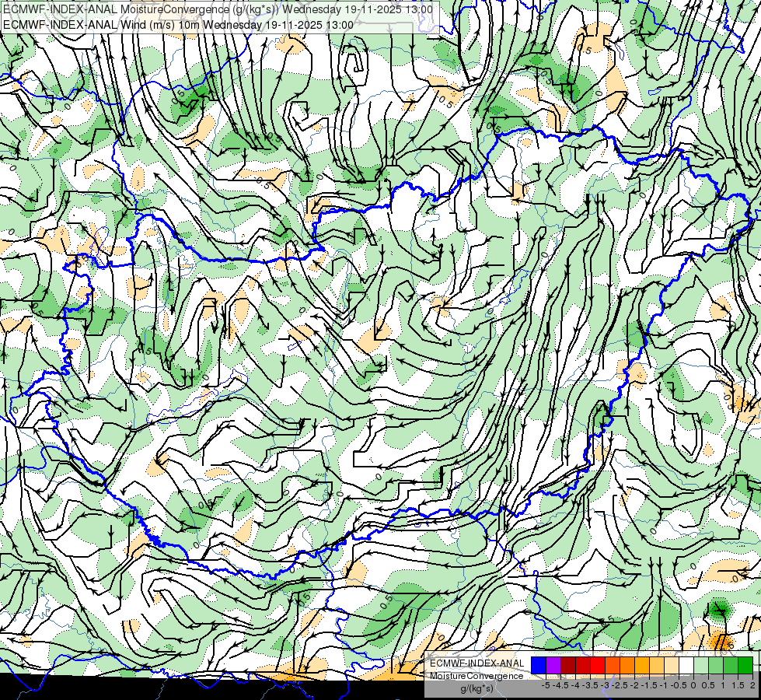The height and width of the screenshot is (700, 761).
Task: Click the darkest green legend swatch
Action: pyautogui.click(x=745, y=665)
